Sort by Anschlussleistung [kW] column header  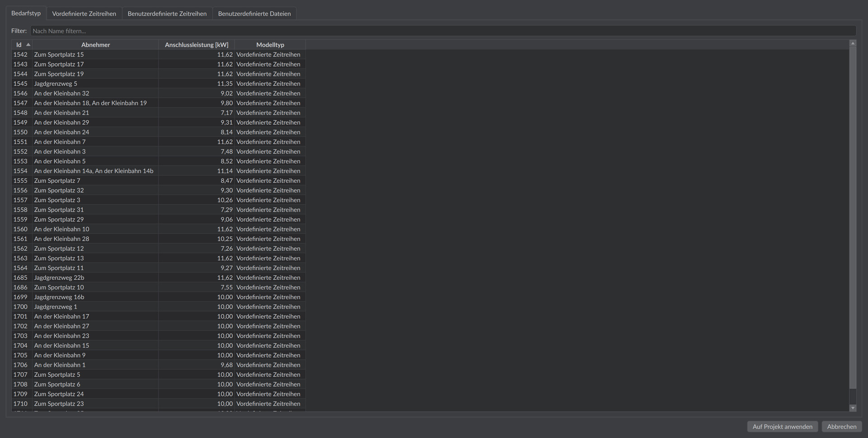click(197, 44)
